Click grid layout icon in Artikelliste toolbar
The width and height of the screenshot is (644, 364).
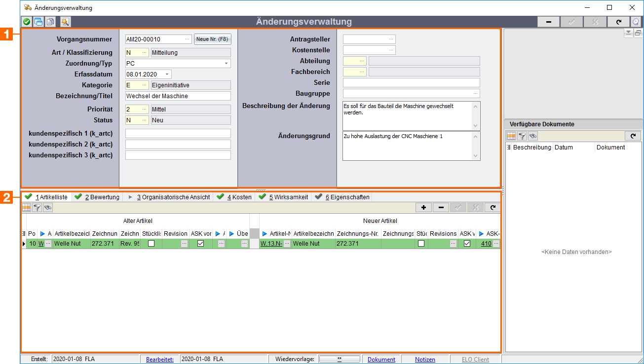click(x=26, y=208)
